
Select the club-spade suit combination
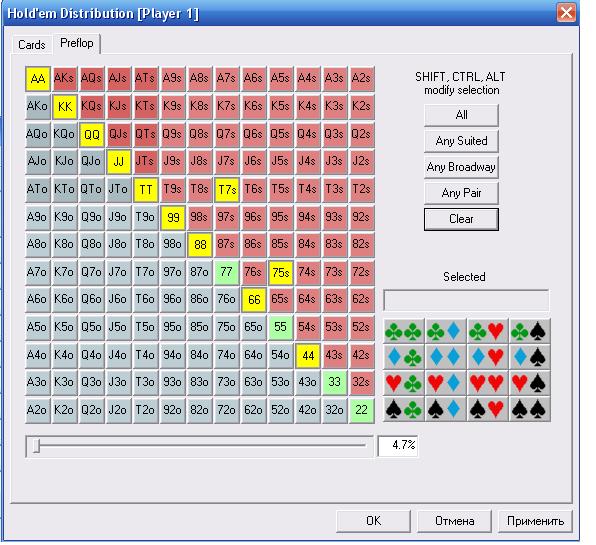click(529, 331)
